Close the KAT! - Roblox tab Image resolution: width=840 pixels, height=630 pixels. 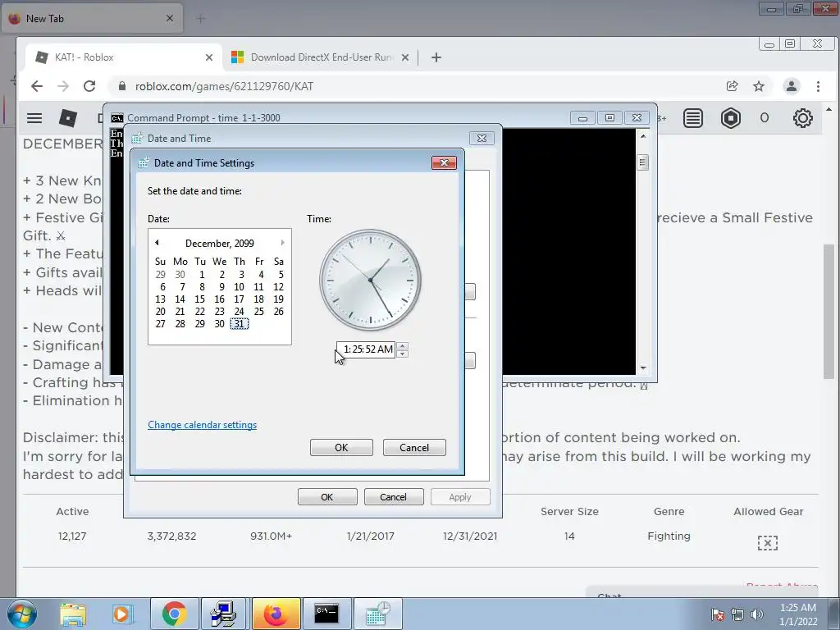tap(209, 57)
